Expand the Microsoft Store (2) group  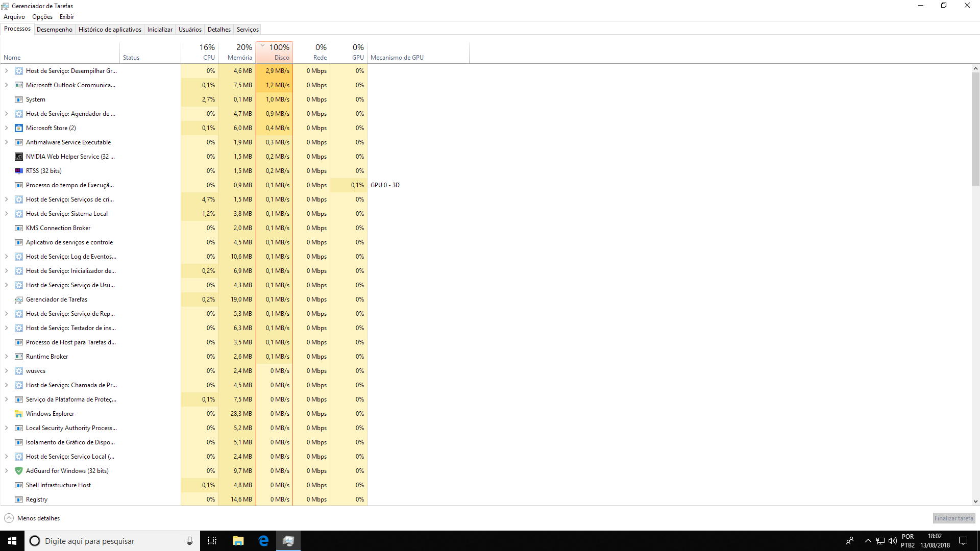[x=6, y=128]
